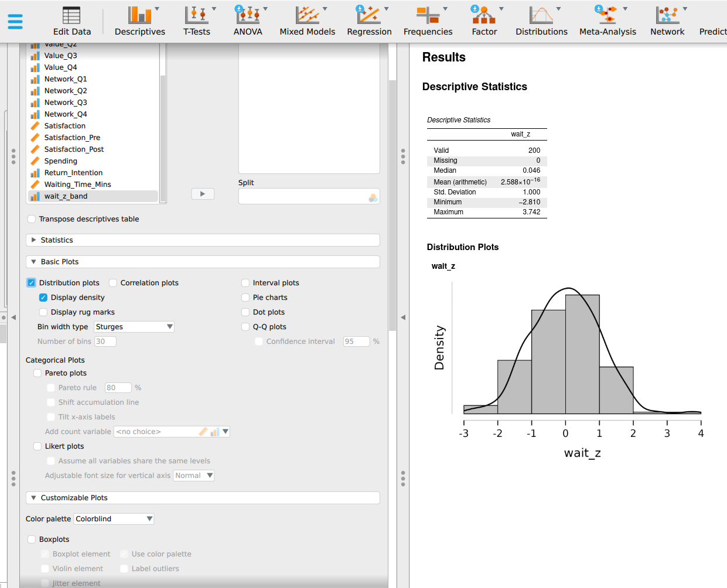Open the vertical axis font size dropdown

pyautogui.click(x=194, y=476)
